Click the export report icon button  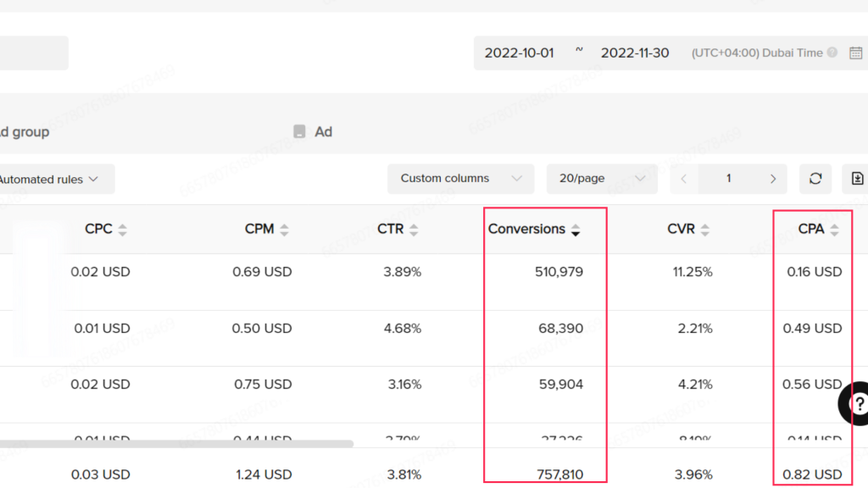click(857, 179)
